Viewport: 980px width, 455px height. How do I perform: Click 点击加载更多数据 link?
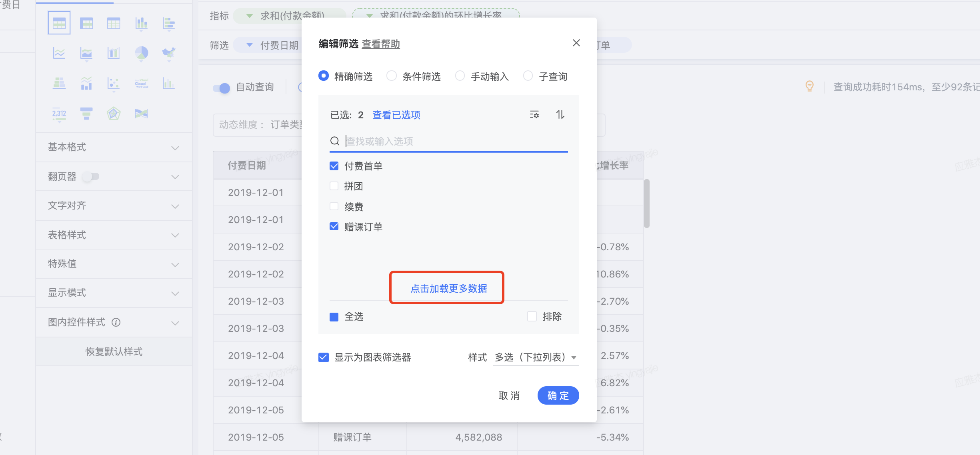448,288
